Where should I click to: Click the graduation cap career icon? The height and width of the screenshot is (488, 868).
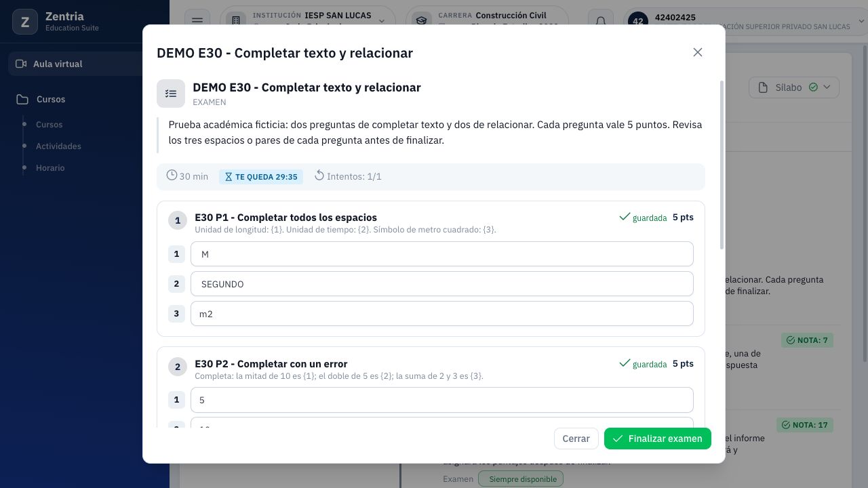pyautogui.click(x=421, y=20)
